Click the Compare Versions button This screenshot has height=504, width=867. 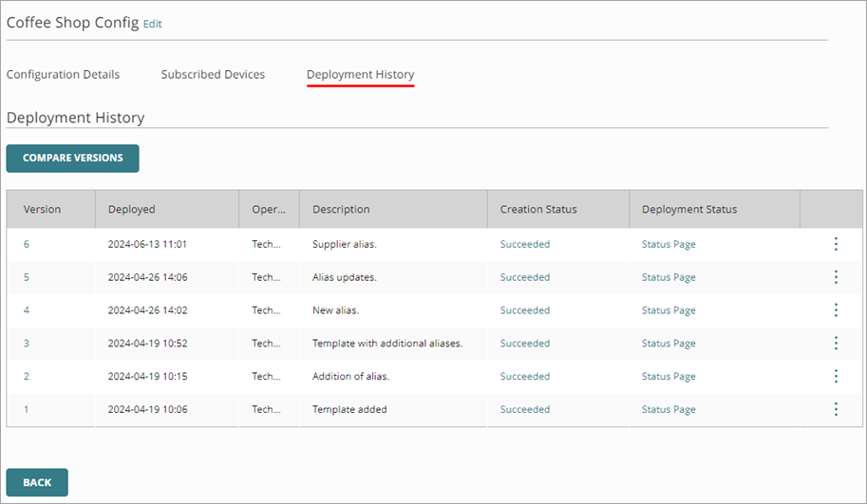72,158
